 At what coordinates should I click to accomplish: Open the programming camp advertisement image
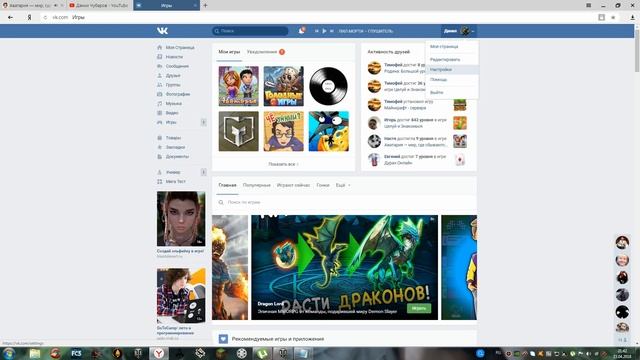[181, 296]
